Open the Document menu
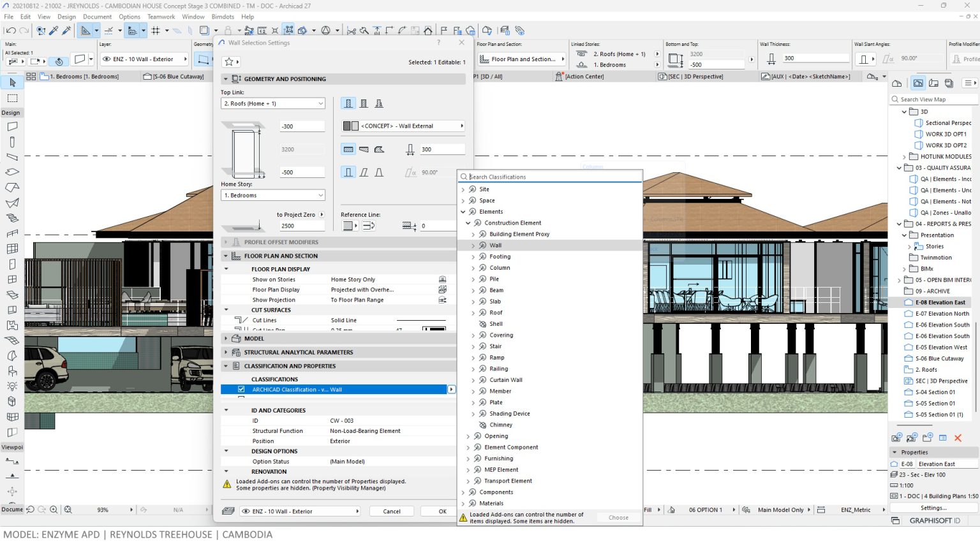 pos(97,17)
